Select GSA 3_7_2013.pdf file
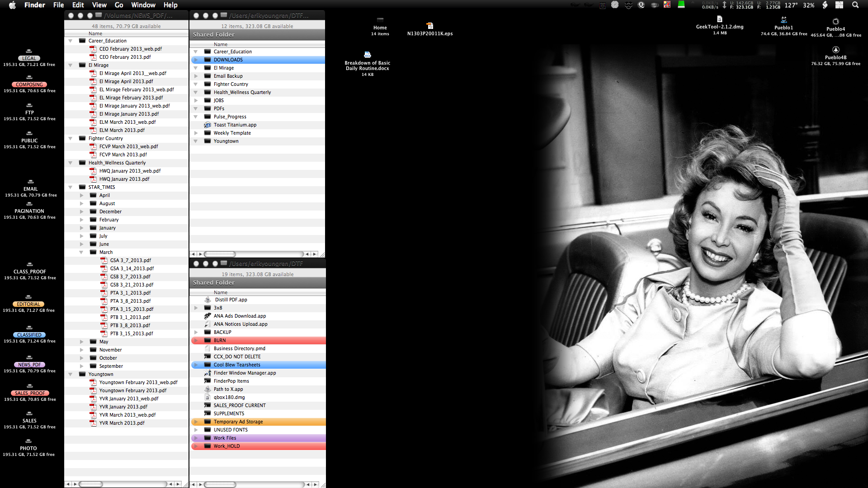Viewport: 868px width, 488px height. point(130,260)
